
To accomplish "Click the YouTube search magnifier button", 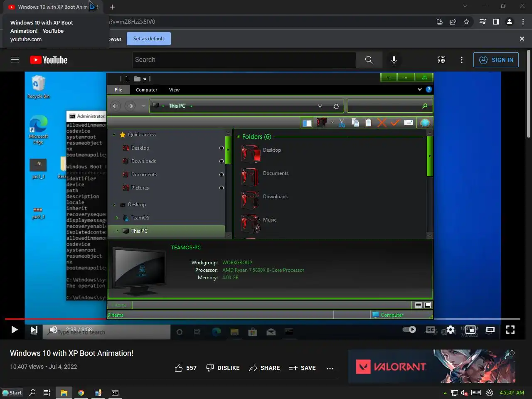I will click(369, 60).
